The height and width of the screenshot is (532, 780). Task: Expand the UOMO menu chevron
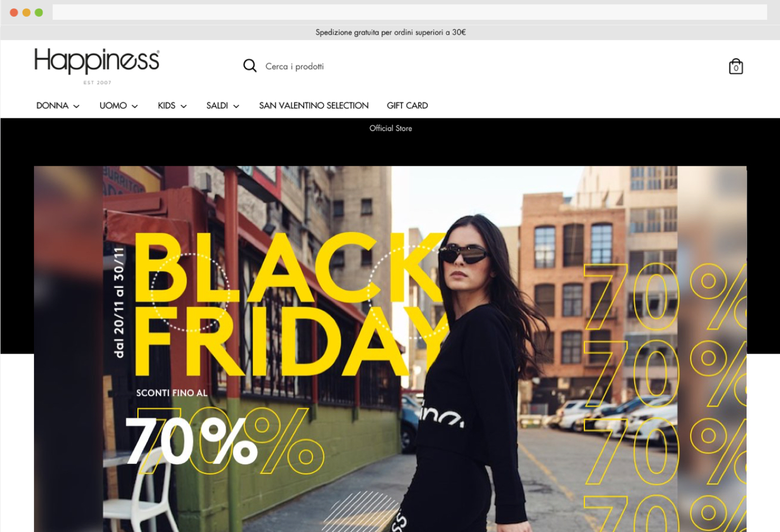tap(135, 106)
